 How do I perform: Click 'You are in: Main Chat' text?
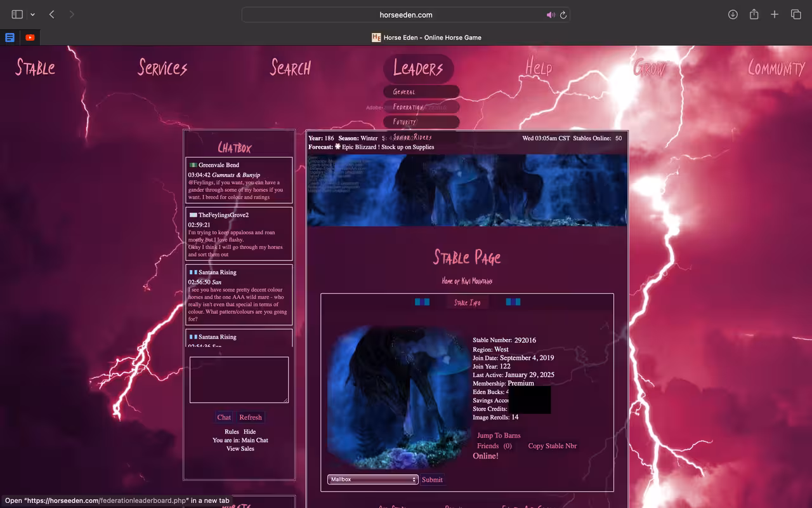[x=240, y=440]
